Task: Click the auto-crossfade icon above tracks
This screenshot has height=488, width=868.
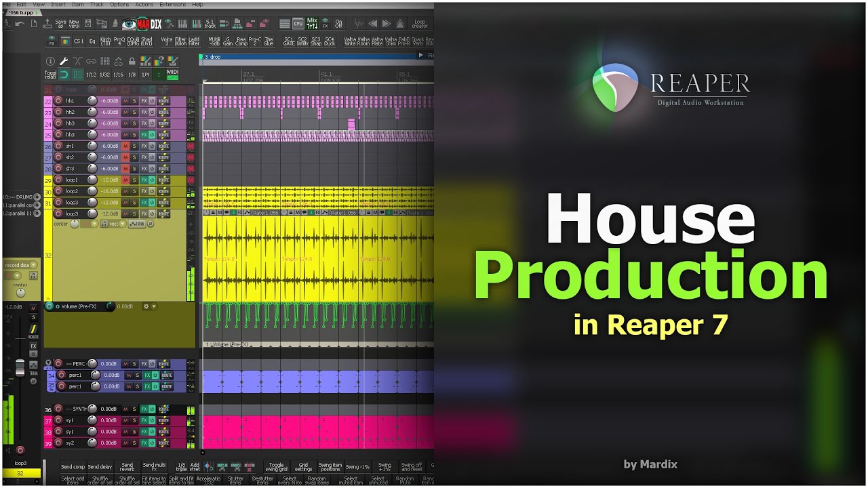Action: click(x=77, y=61)
